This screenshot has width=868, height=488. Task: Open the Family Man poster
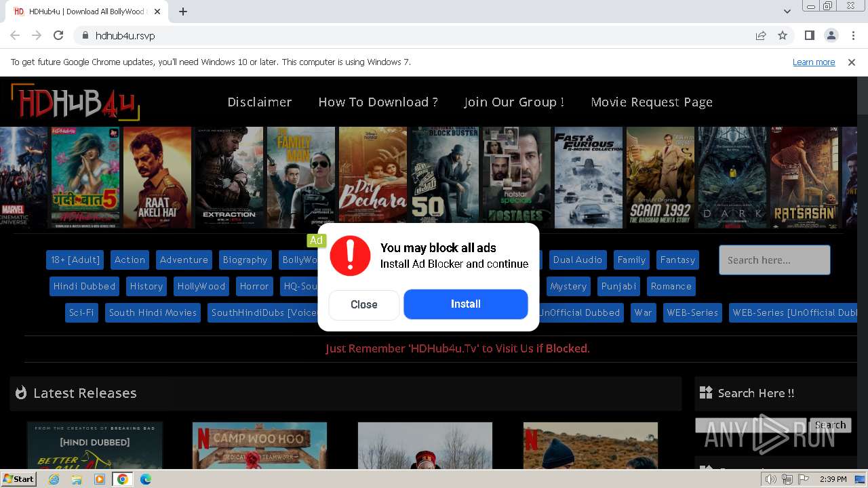[301, 176]
